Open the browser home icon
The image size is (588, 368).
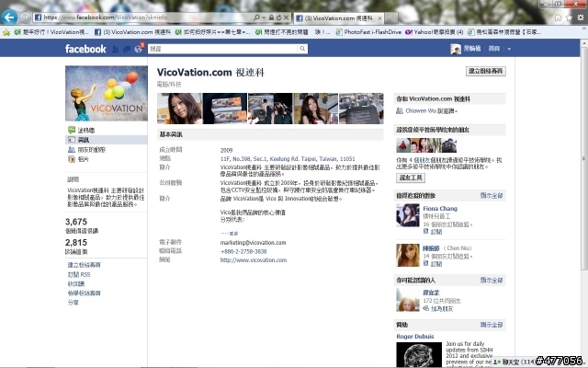(x=558, y=17)
